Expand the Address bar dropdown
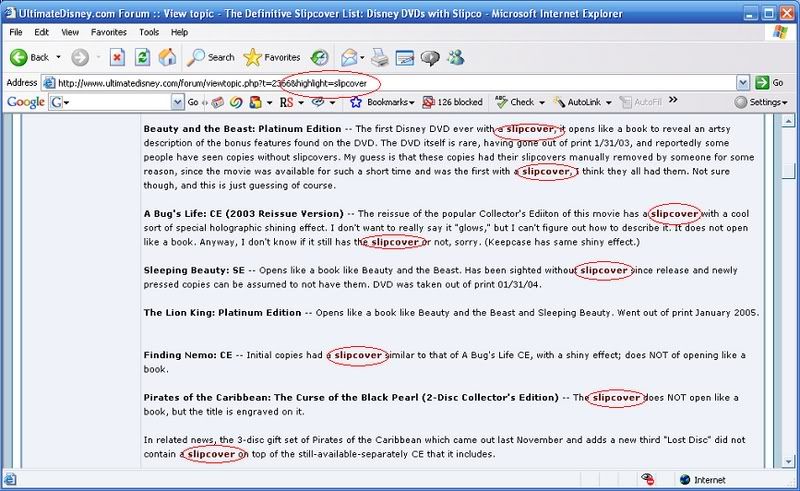The height and width of the screenshot is (491, 800). [x=745, y=82]
